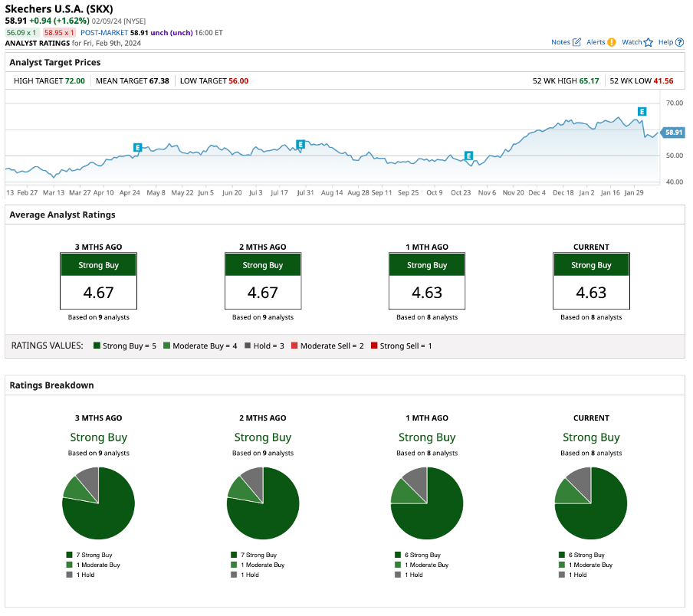Click the Skechers U.S.A. (SKX) title
This screenshot has width=693, height=616.
(59, 9)
